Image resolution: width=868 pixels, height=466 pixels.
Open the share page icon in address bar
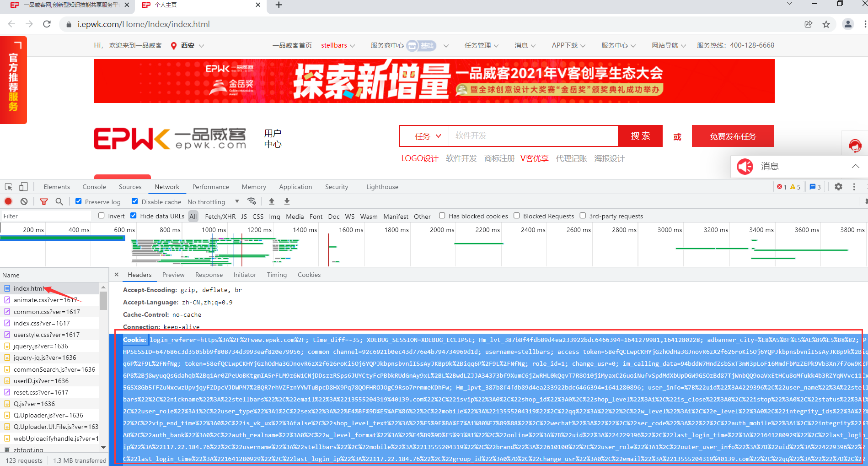click(809, 24)
